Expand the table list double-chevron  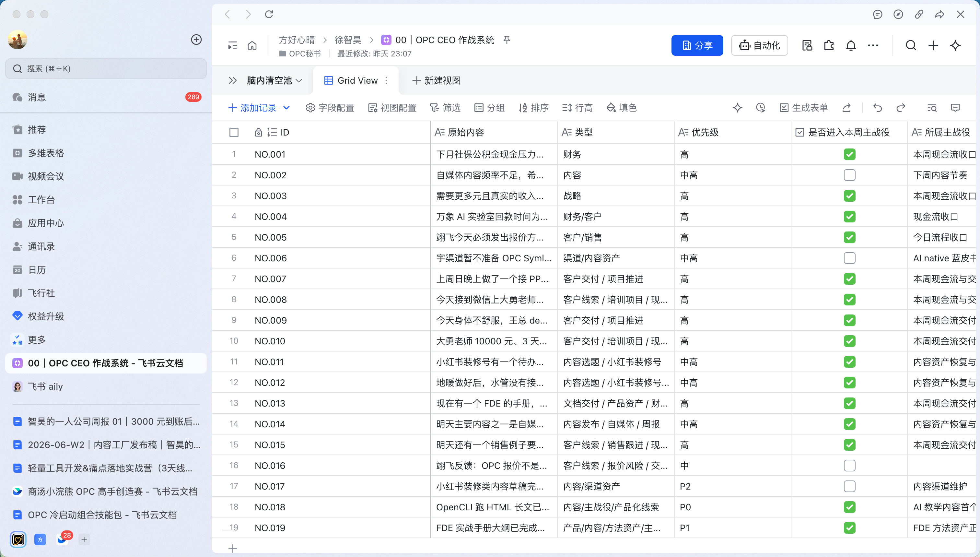pyautogui.click(x=232, y=80)
